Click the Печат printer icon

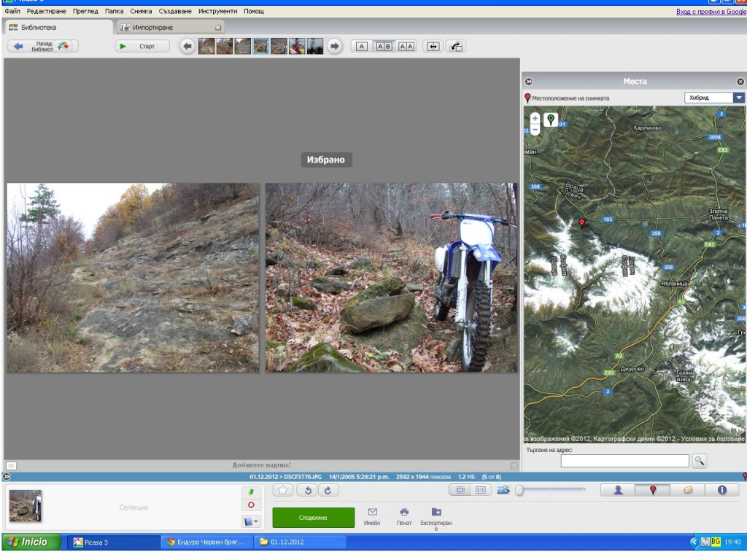404,513
